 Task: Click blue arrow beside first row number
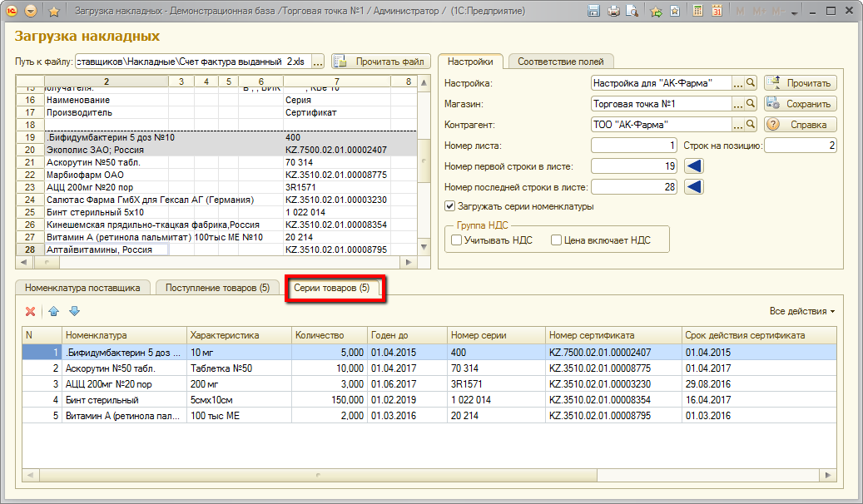pyautogui.click(x=693, y=166)
